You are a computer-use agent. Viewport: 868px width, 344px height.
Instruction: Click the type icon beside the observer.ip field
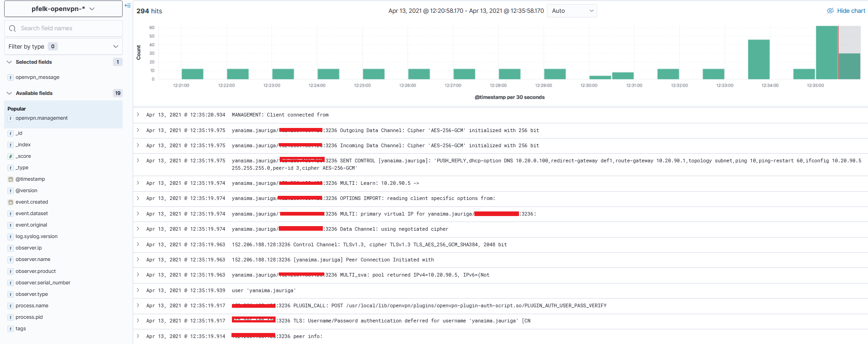(x=11, y=248)
